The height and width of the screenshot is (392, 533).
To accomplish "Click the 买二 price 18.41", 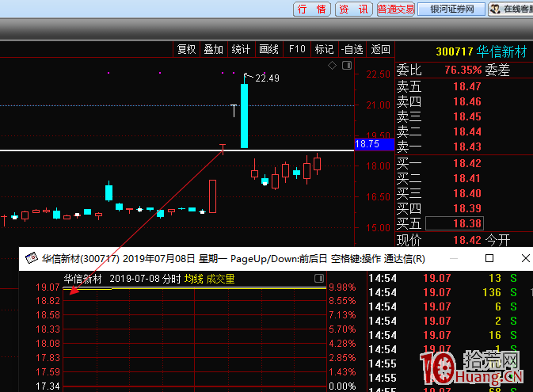I will [467, 178].
